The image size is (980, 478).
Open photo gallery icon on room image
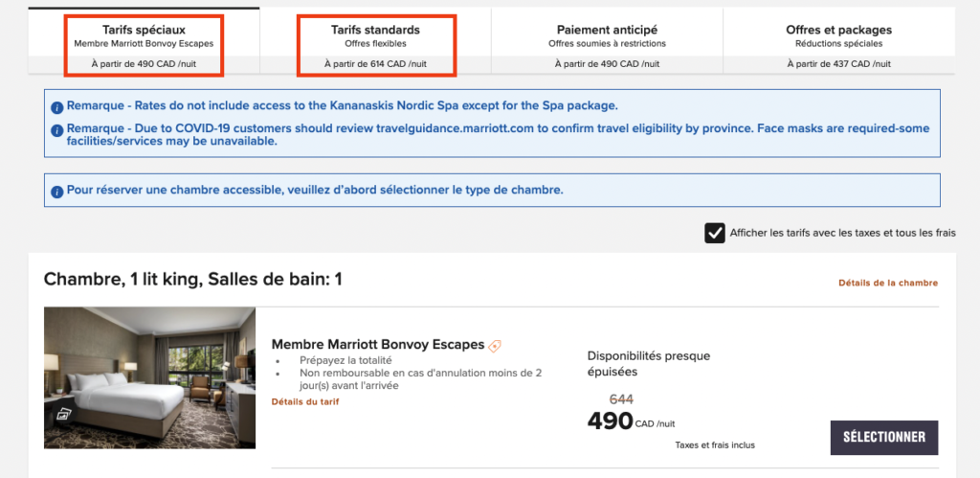[64, 415]
